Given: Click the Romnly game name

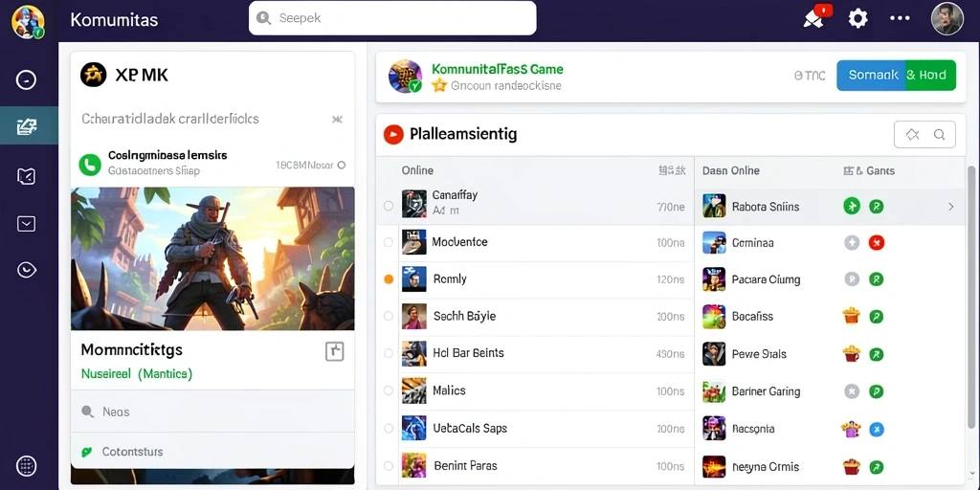Looking at the screenshot, I should (x=450, y=279).
